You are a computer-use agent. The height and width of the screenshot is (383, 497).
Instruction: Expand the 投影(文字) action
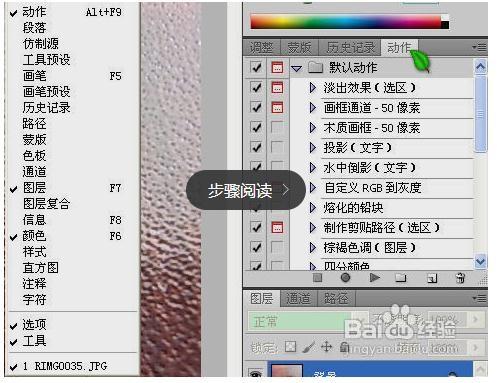click(x=313, y=147)
